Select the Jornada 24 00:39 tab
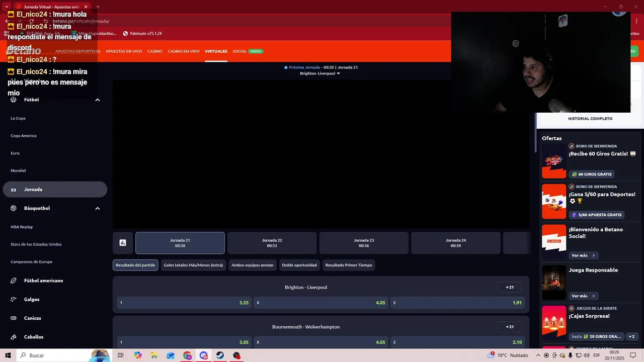The image size is (644, 362). coord(456,243)
